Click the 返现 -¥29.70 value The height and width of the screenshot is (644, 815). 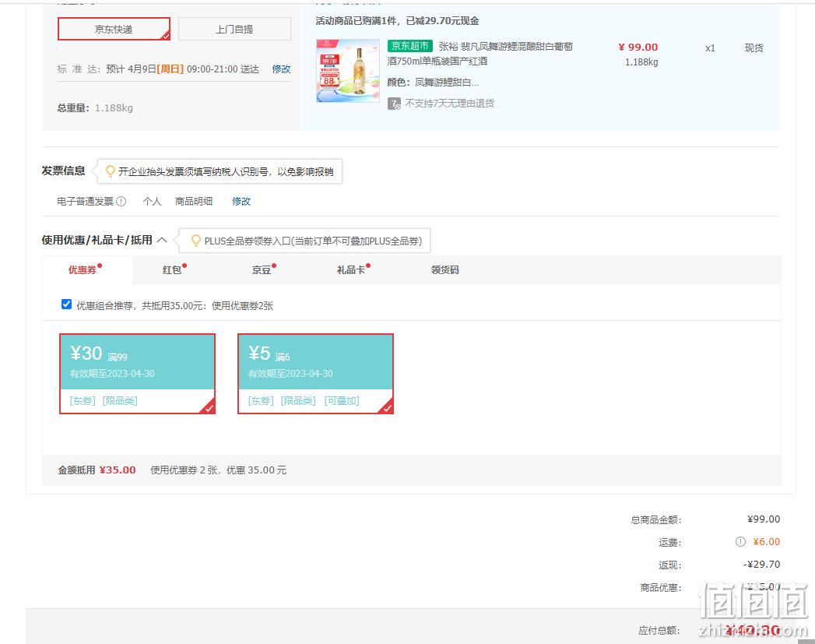click(x=761, y=565)
